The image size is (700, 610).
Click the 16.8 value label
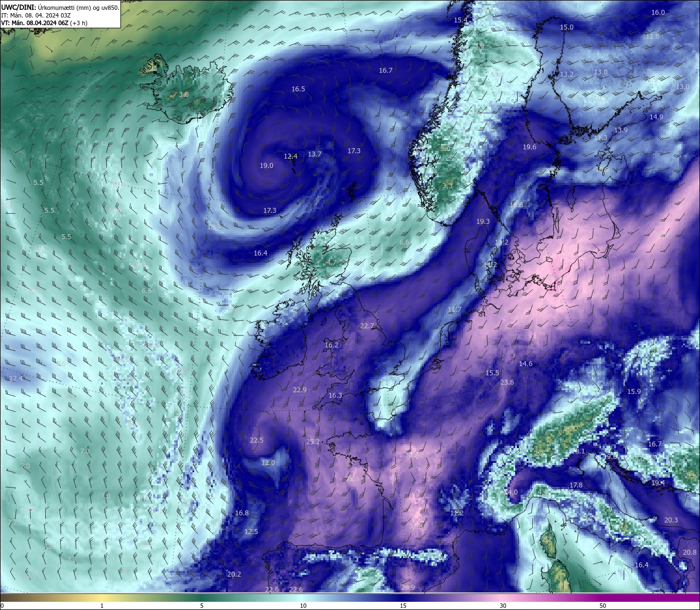(x=242, y=513)
